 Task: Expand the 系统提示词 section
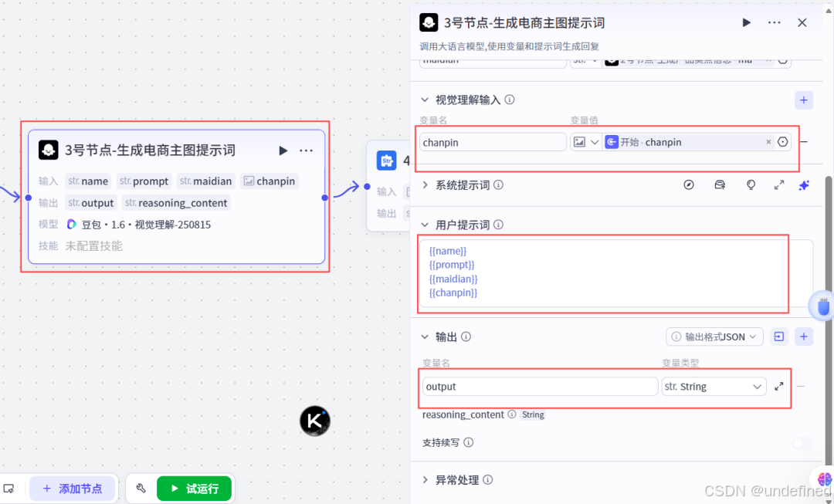coord(425,185)
